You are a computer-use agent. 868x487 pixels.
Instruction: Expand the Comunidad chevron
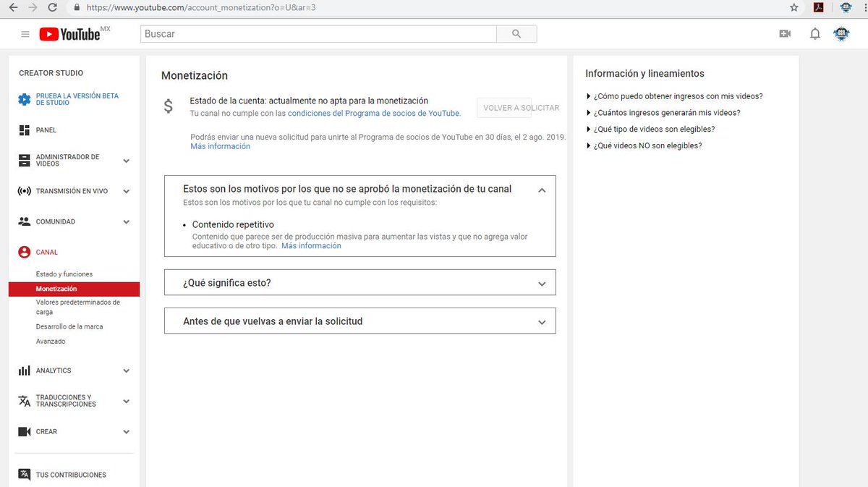click(127, 222)
